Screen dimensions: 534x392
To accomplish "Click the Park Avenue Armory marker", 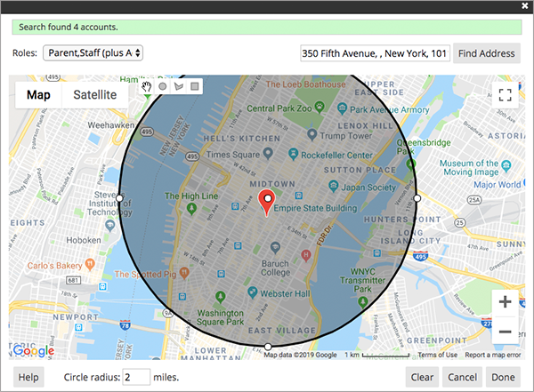I will (342, 108).
